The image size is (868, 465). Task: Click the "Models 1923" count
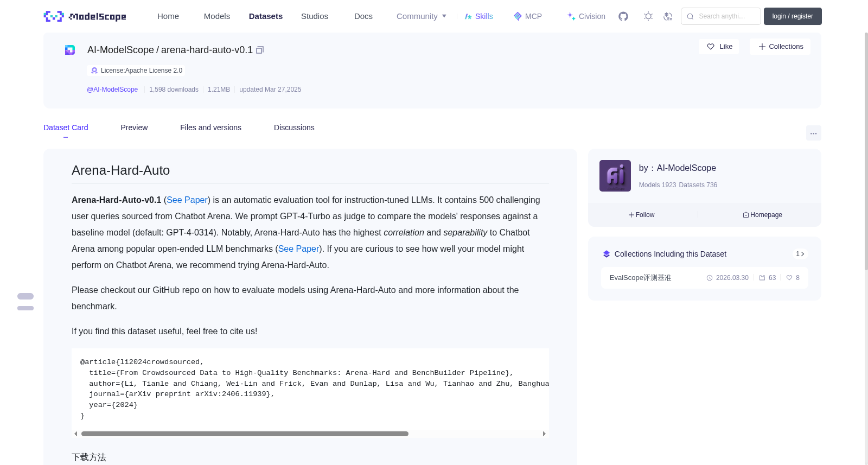pyautogui.click(x=658, y=185)
